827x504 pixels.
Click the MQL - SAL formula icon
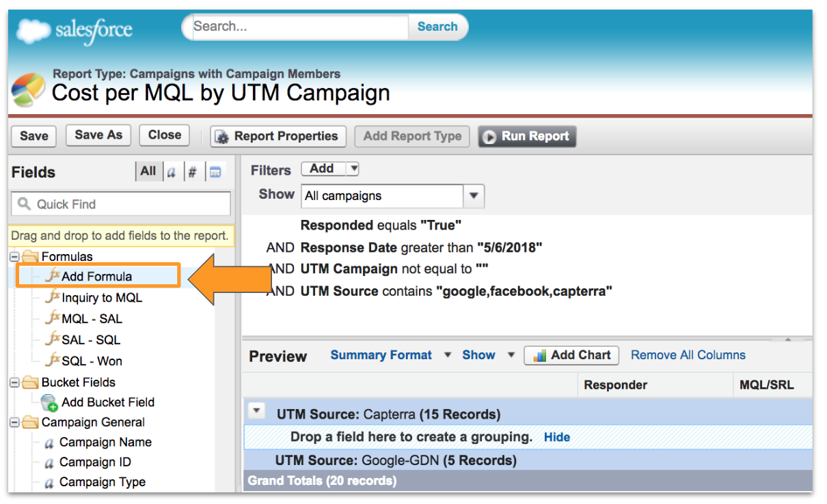(52, 318)
